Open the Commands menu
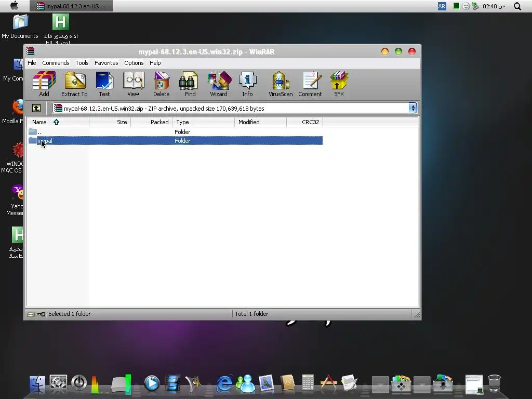The width and height of the screenshot is (532, 399). (56, 63)
